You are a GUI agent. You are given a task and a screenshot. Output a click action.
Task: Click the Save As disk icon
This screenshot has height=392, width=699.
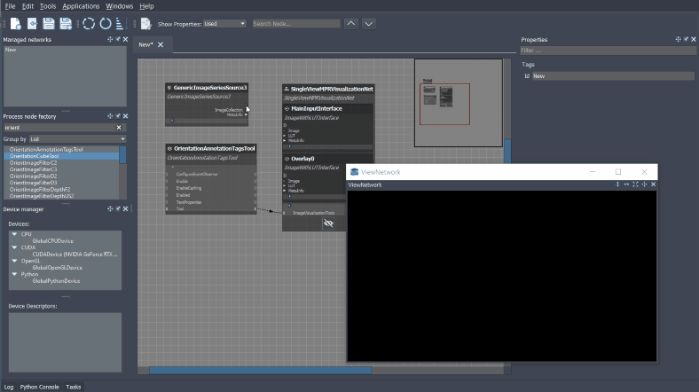(x=66, y=24)
